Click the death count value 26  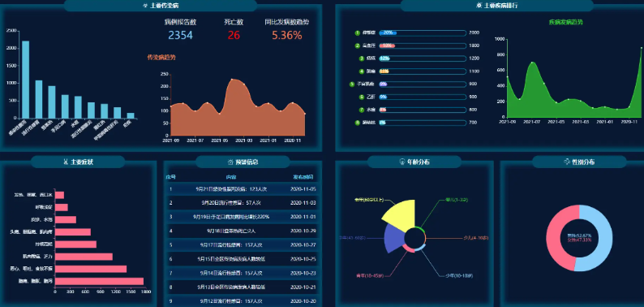pos(234,36)
